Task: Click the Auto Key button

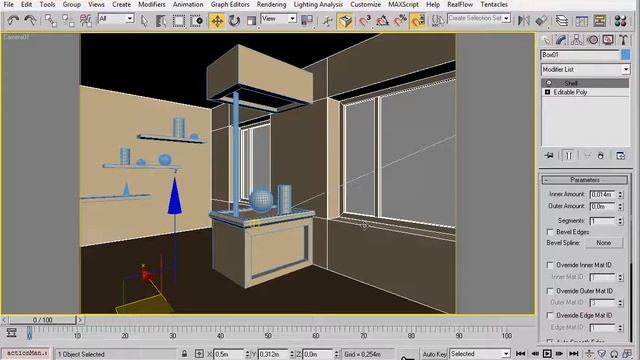Action: pos(434,354)
